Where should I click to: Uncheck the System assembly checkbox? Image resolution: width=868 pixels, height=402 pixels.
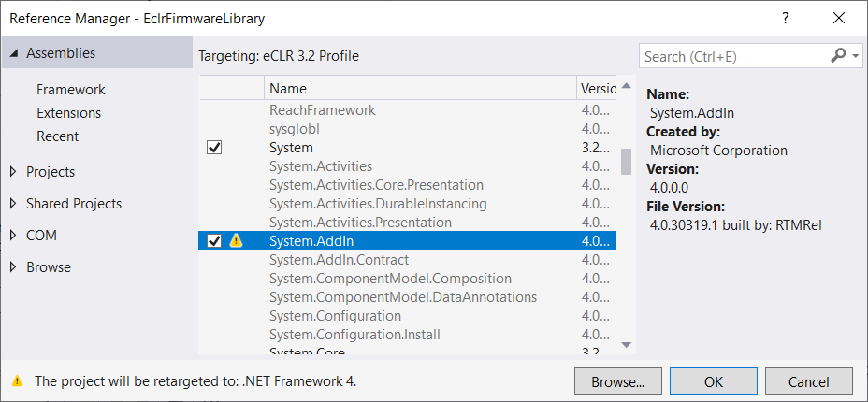point(214,148)
